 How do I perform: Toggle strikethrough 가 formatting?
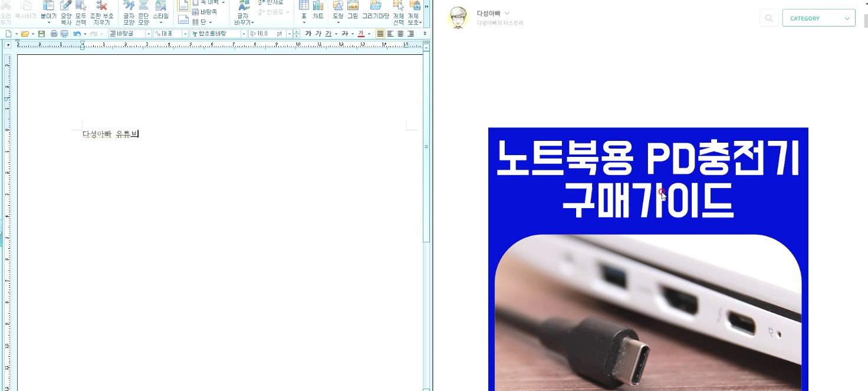click(344, 34)
